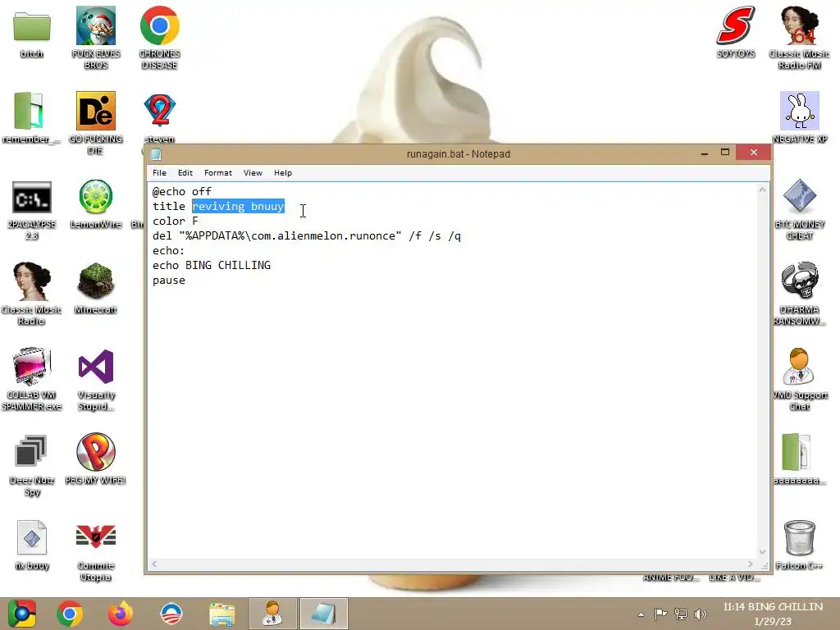The image size is (840, 630).
Task: Open the File menu in Notepad
Action: pyautogui.click(x=159, y=172)
